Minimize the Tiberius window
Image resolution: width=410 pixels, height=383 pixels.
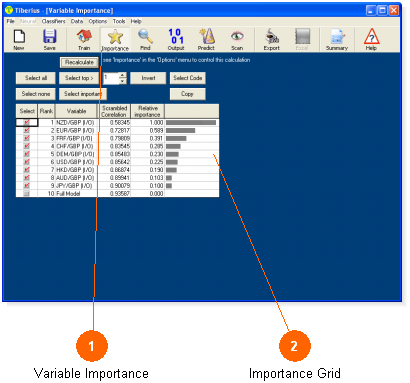click(x=371, y=10)
